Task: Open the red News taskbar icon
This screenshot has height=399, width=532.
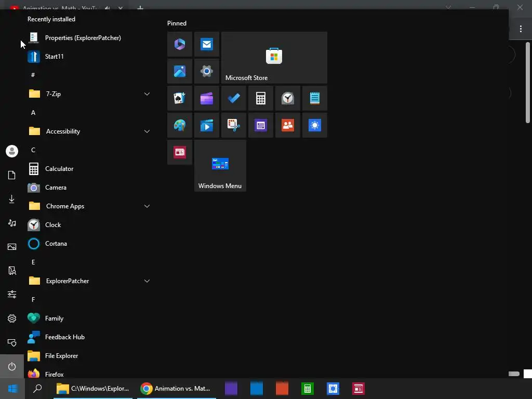Action: tap(358, 389)
